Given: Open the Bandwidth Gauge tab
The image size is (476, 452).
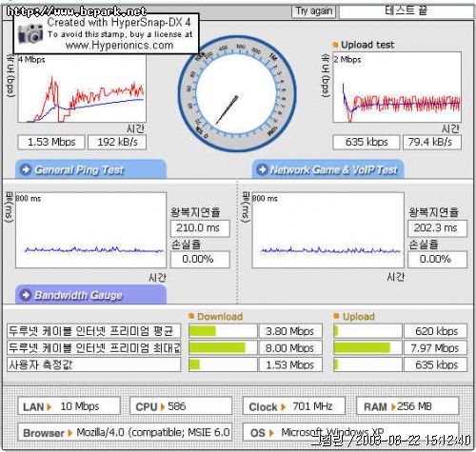Looking at the screenshot, I should pos(90,294).
